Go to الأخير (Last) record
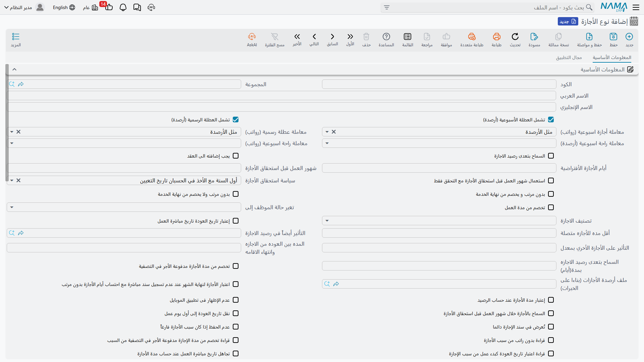Image resolution: width=644 pixels, height=362 pixels. (297, 37)
